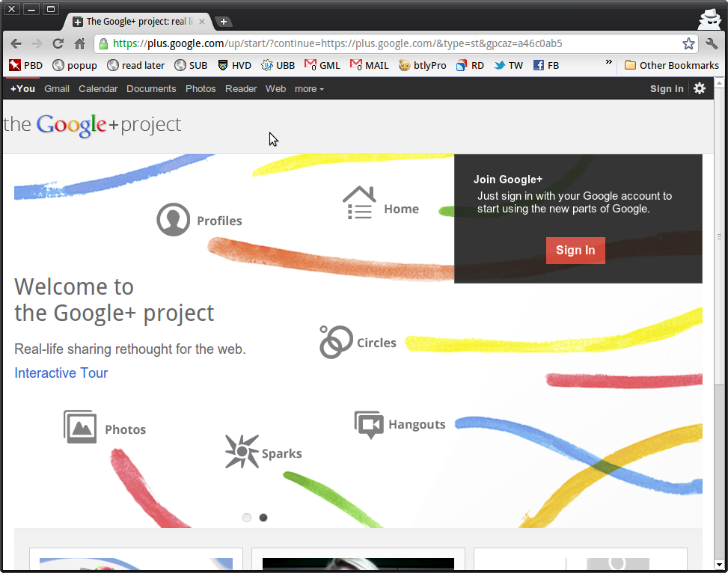Open the Interactive Tour link

(61, 373)
